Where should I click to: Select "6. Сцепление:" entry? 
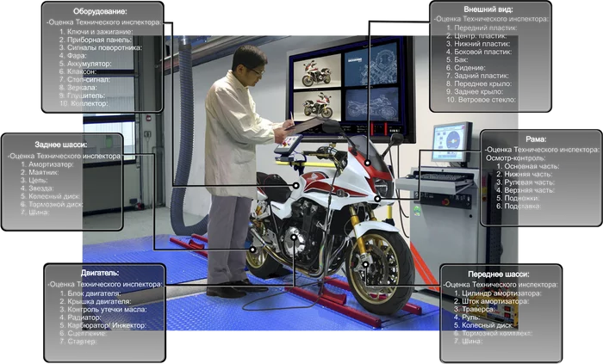(84, 333)
